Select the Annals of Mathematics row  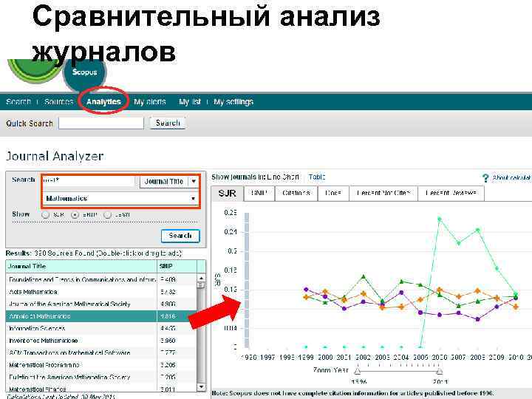[101, 316]
